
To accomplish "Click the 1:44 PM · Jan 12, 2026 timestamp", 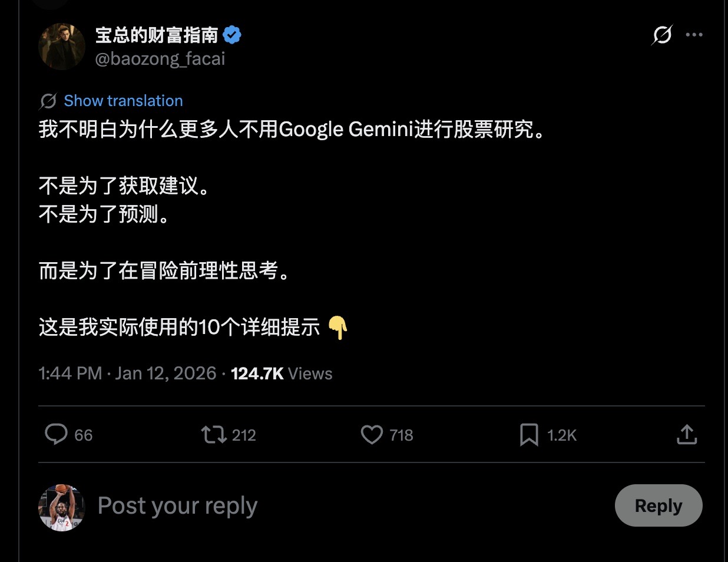I will (127, 373).
